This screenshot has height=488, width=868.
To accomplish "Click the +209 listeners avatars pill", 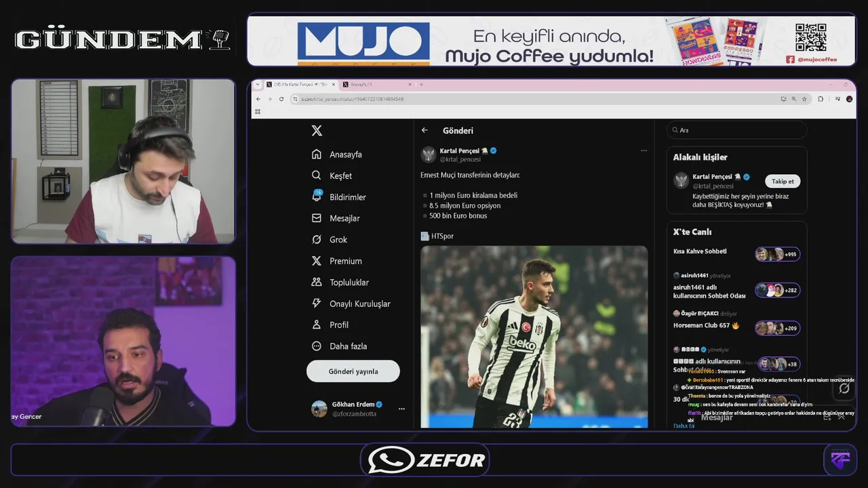I will tap(778, 328).
